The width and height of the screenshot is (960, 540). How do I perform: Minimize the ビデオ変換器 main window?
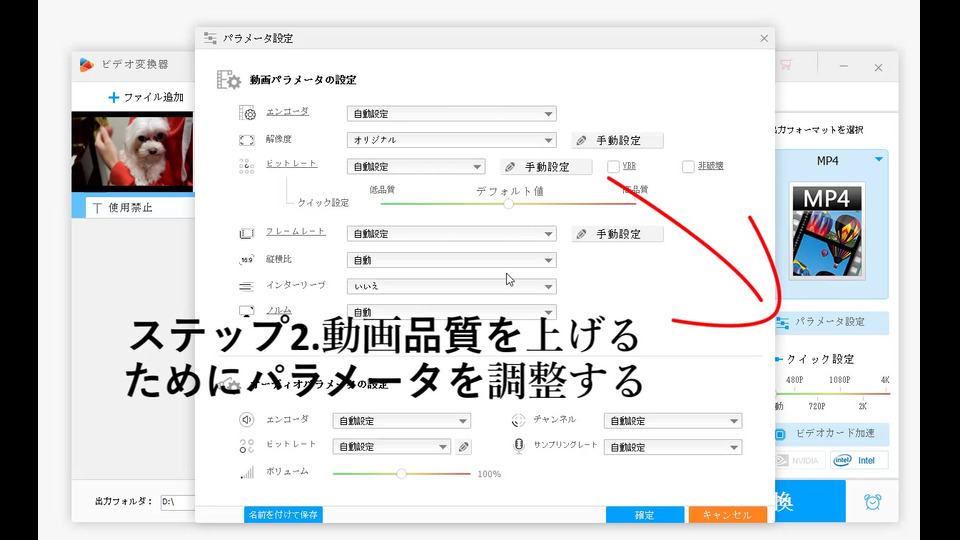click(844, 66)
